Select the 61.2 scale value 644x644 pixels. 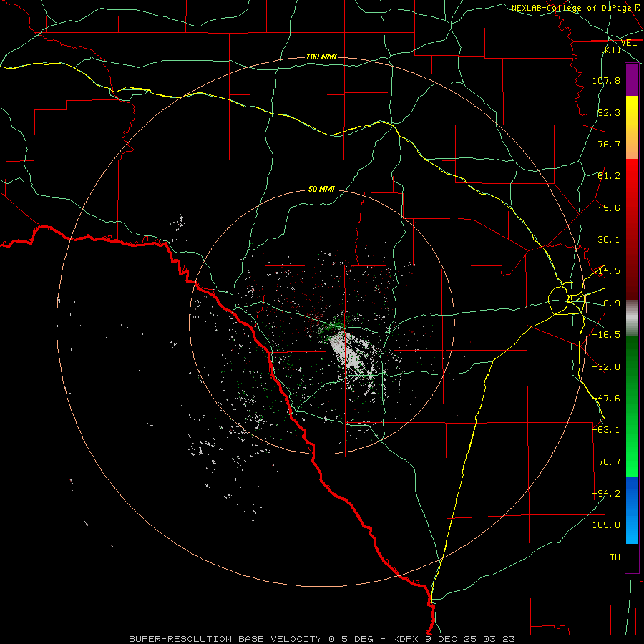(x=609, y=176)
